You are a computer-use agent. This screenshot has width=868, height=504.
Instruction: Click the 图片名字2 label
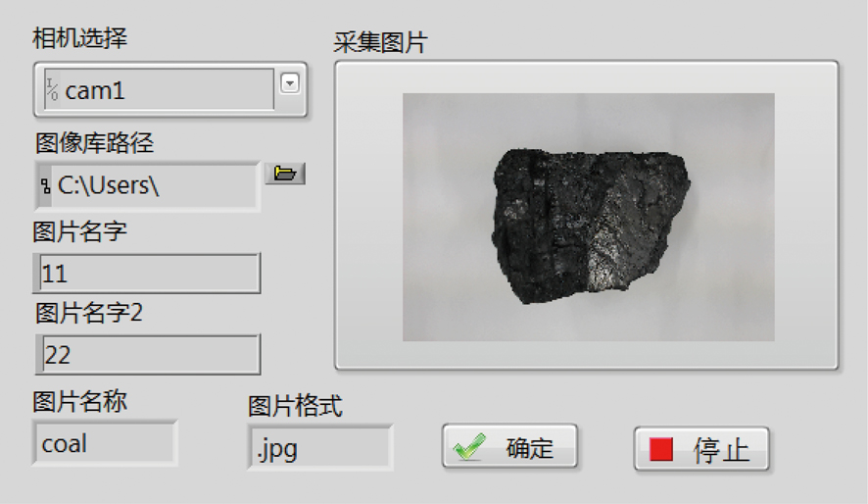coord(88,313)
